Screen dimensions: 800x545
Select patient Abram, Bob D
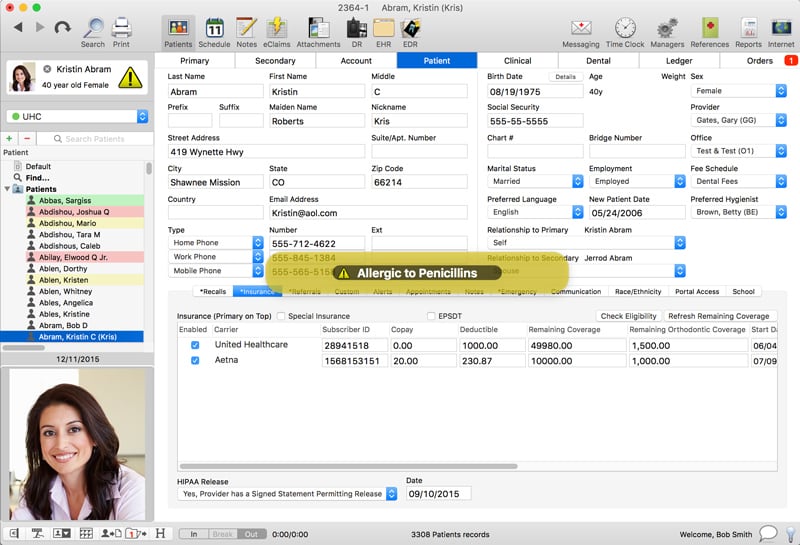click(63, 325)
